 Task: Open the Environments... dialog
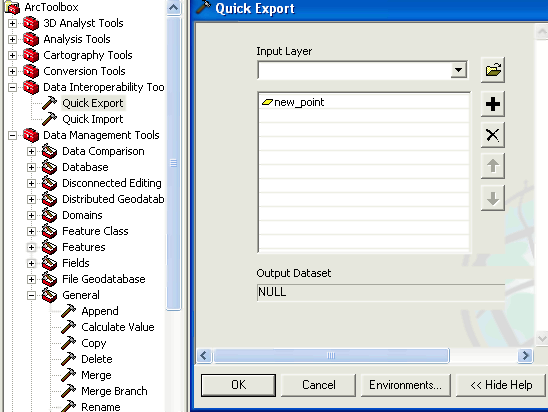pos(405,385)
